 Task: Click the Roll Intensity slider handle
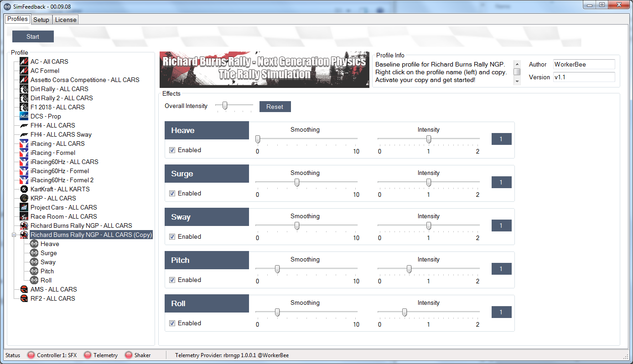tap(405, 312)
